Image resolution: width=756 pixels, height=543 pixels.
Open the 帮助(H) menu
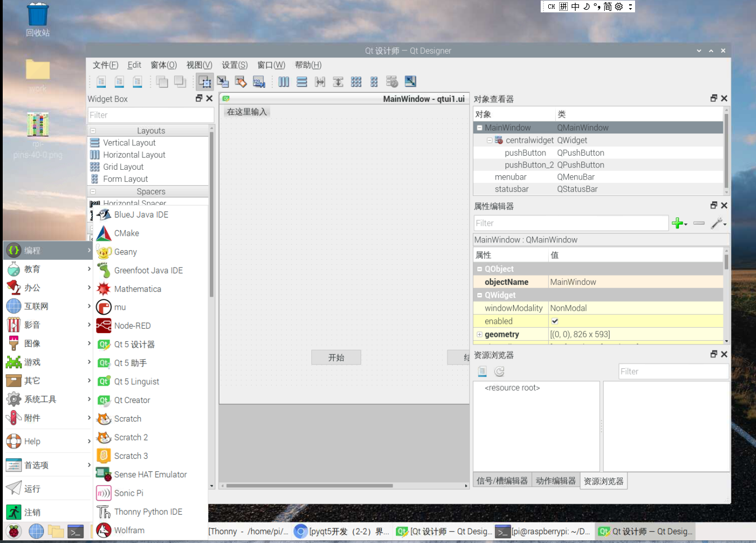point(308,65)
